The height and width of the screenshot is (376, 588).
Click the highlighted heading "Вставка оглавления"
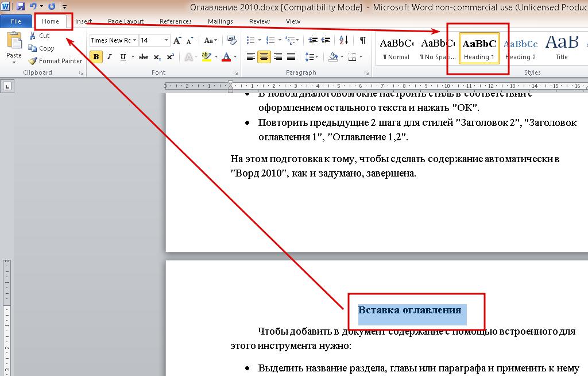click(409, 310)
